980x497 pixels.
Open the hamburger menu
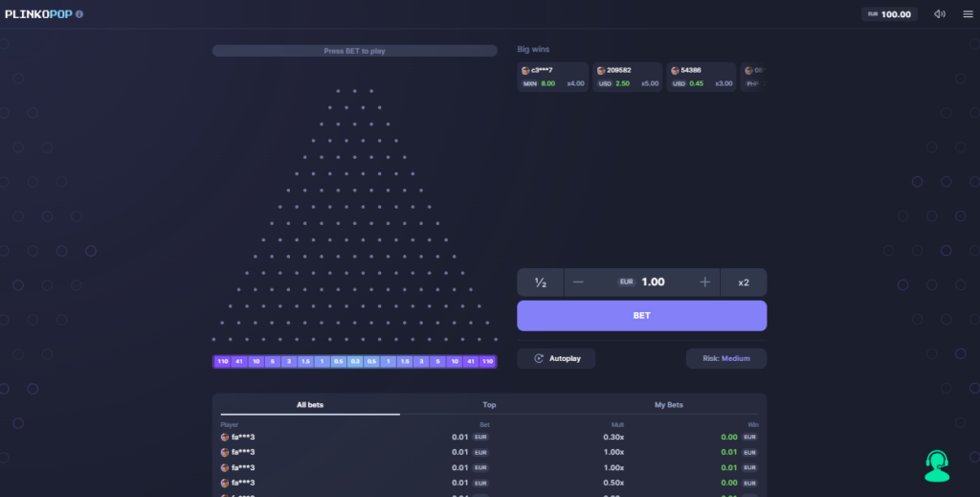tap(968, 13)
